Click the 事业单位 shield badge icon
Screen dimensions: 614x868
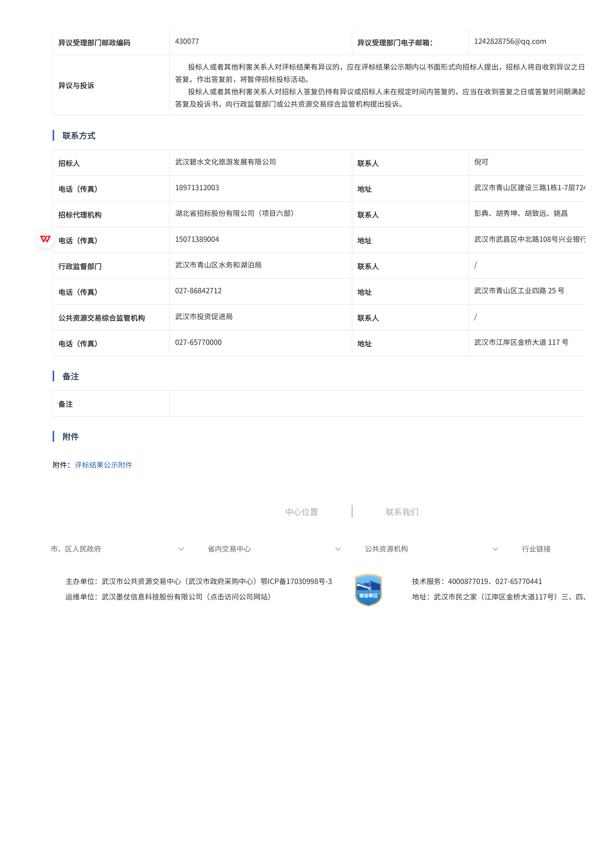pyautogui.click(x=368, y=590)
